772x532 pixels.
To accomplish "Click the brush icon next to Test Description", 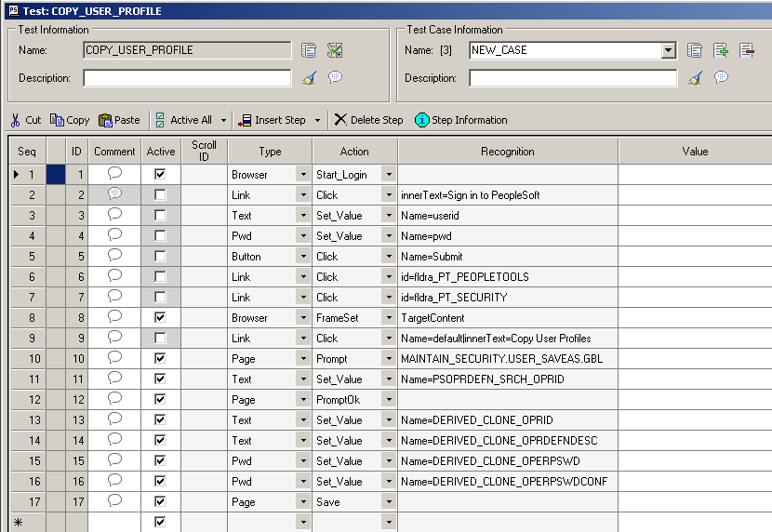I will [309, 78].
